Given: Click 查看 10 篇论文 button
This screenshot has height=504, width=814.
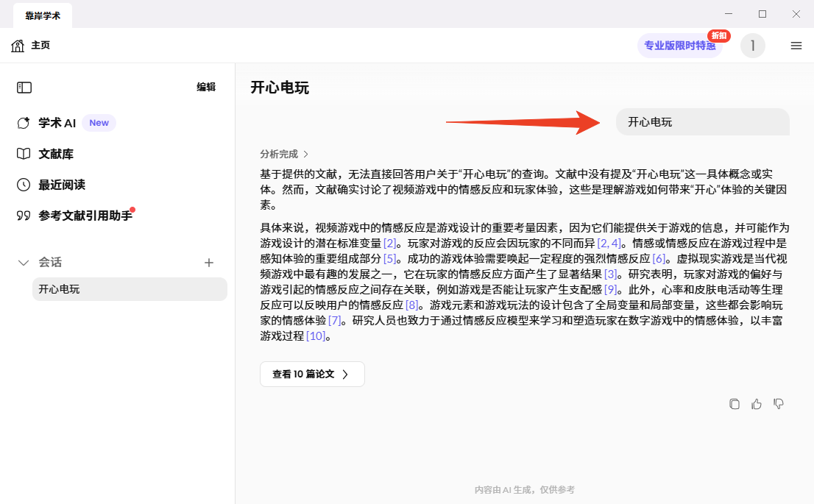Looking at the screenshot, I should click(x=312, y=375).
